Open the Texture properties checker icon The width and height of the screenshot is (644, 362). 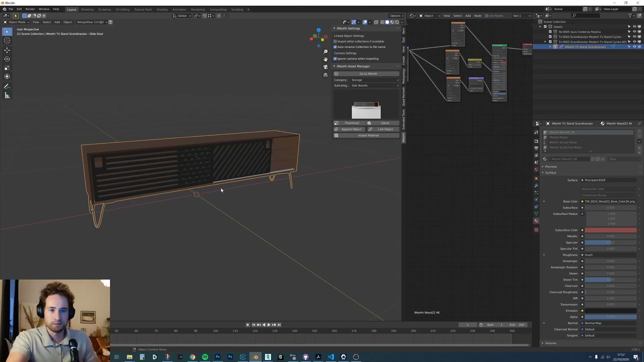coord(536,230)
